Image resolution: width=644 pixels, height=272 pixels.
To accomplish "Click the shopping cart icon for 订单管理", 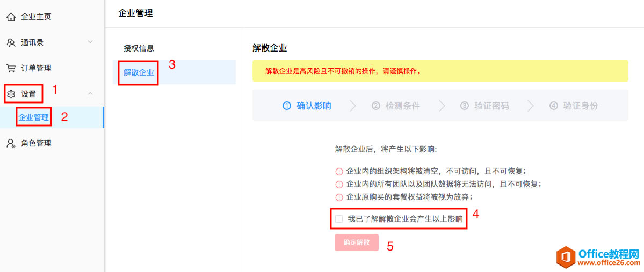I will (11, 68).
